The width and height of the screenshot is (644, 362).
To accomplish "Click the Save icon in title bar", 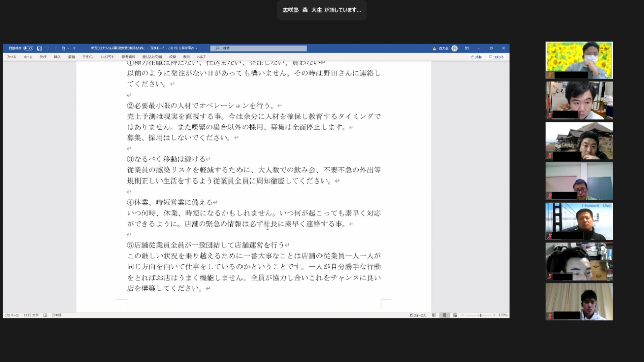I will pyautogui.click(x=39, y=48).
